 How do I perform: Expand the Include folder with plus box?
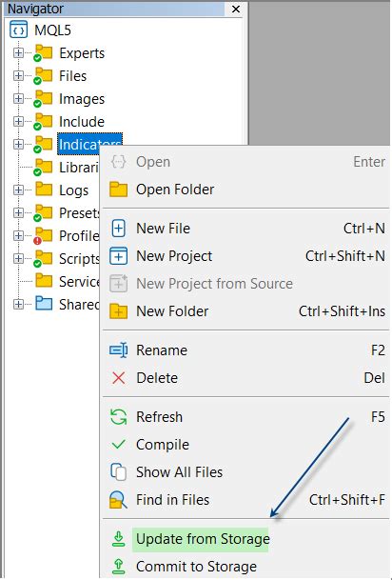pyautogui.click(x=18, y=121)
